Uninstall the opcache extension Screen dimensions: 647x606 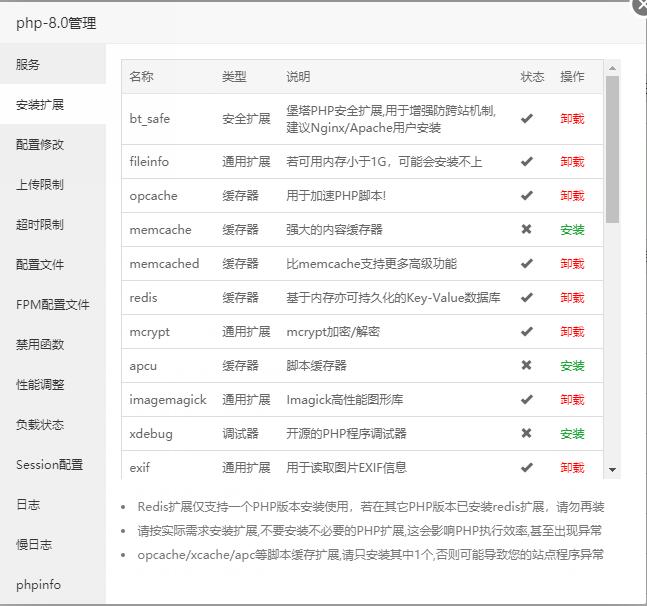[572, 196]
